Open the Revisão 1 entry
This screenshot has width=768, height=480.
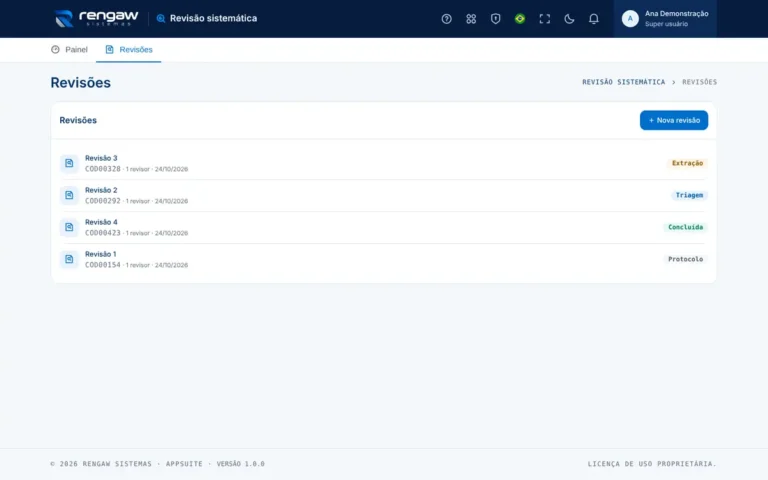point(384,259)
